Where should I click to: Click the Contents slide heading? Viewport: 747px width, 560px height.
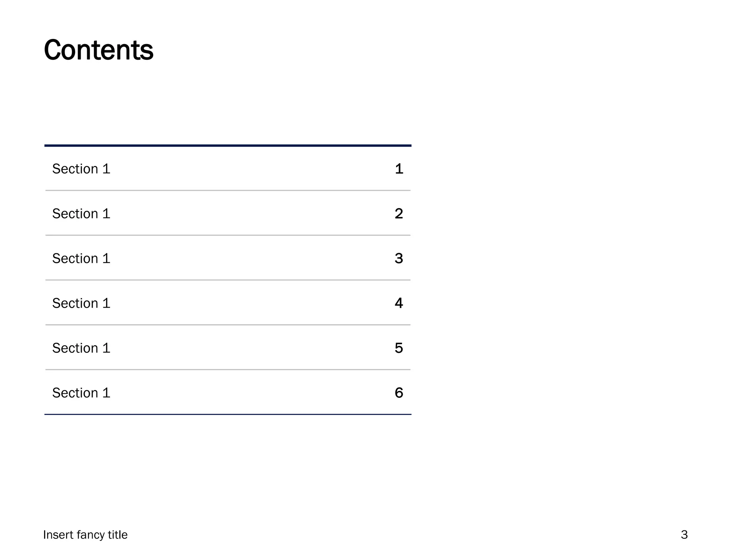(98, 50)
